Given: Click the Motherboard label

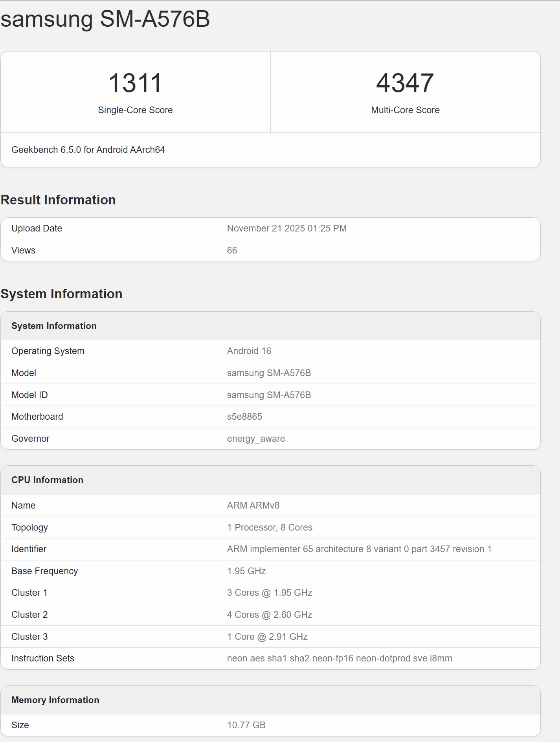Looking at the screenshot, I should (x=37, y=417).
